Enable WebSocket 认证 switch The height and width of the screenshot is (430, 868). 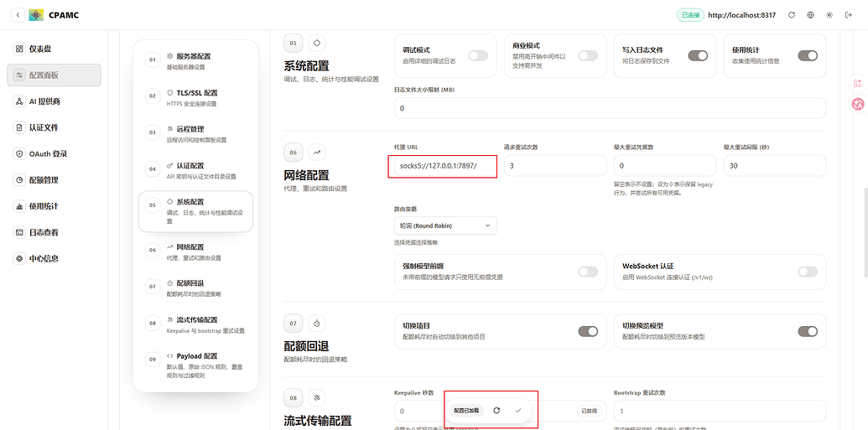[x=808, y=272]
